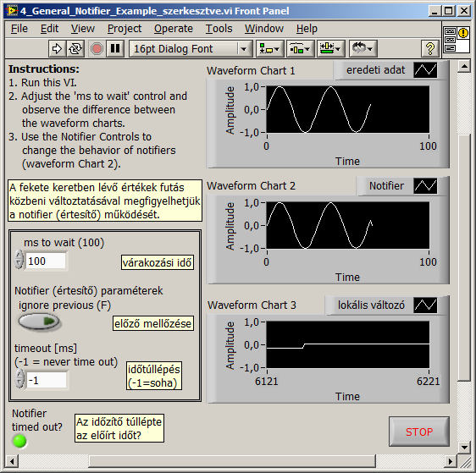This screenshot has height=473, width=476.
Task: Click the STOP button
Action: [x=419, y=432]
